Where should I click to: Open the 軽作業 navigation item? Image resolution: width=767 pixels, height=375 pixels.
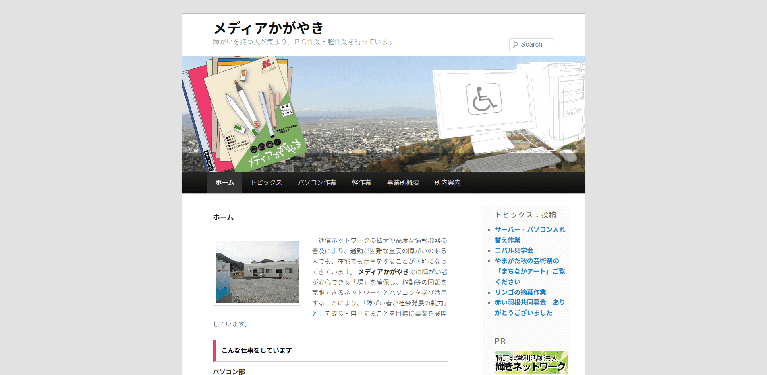pos(361,183)
